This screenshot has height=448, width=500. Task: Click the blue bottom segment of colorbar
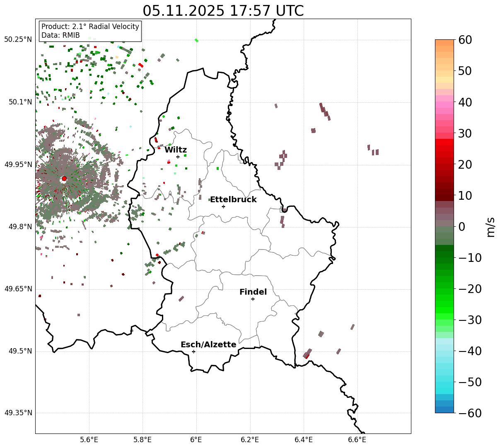[x=444, y=409]
